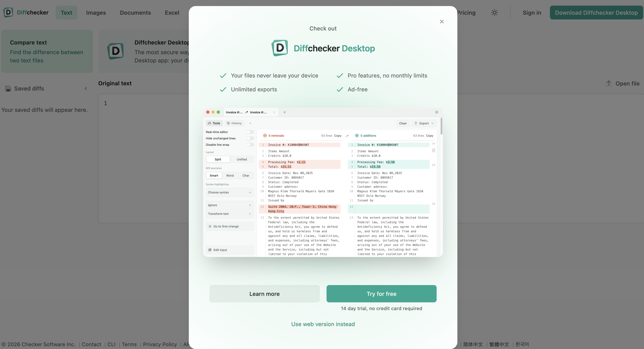The image size is (644, 349).
Task: Click the Open file upload arrow icon
Action: [x=609, y=83]
